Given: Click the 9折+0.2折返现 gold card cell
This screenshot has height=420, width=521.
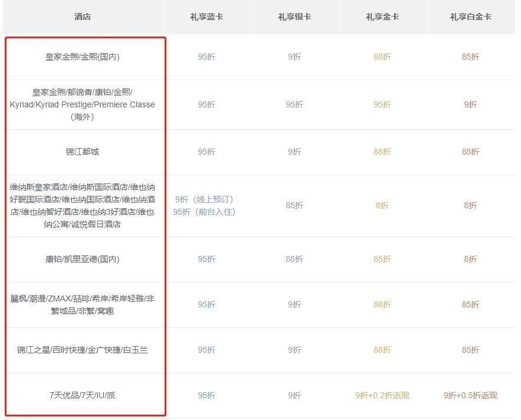Looking at the screenshot, I should [382, 395].
